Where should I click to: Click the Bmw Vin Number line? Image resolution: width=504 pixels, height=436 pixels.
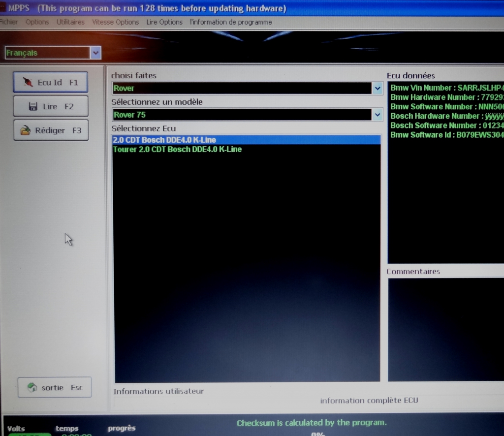point(447,88)
